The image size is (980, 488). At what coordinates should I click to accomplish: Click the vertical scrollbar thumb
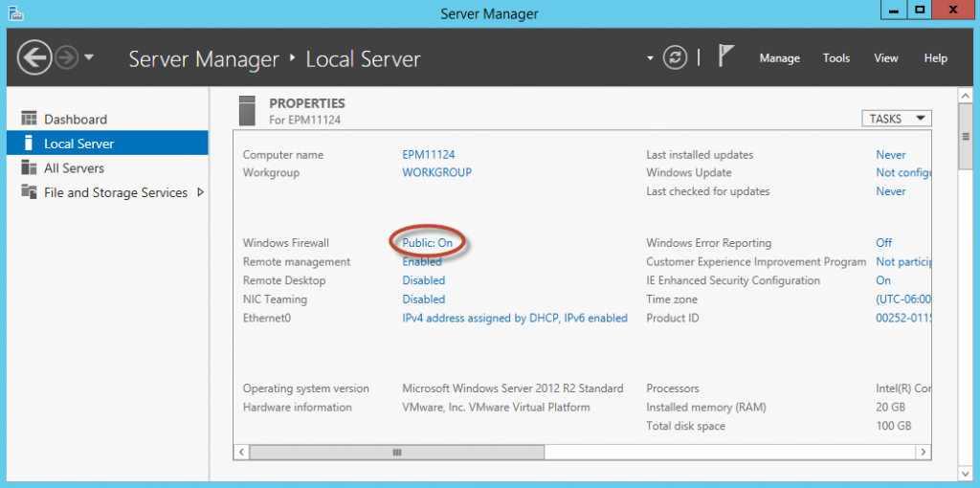point(965,136)
